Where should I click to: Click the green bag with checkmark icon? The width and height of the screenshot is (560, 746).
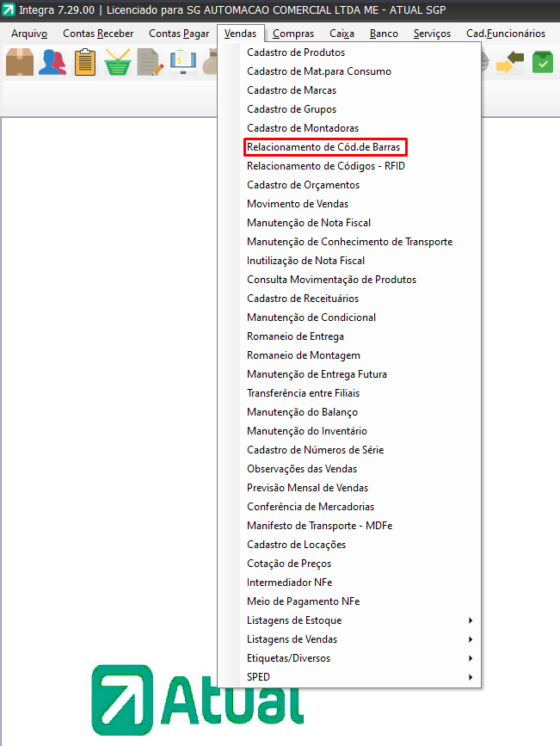pos(543,62)
